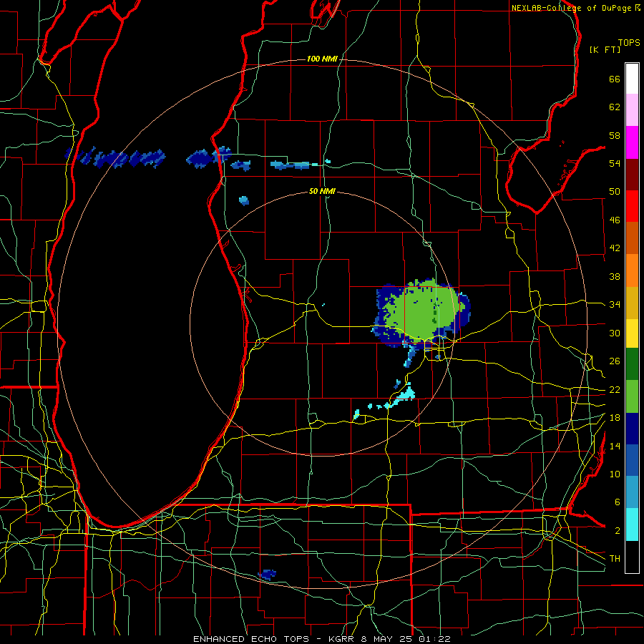Click the "ENHANCED ECHO TOPS" caption text
Screen dimensions: 644x644
(x=251, y=639)
